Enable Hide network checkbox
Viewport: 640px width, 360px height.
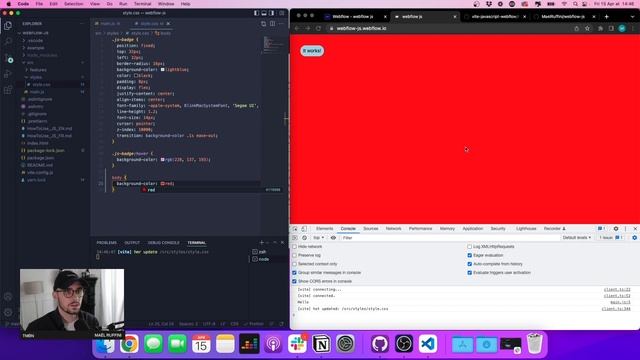click(295, 247)
